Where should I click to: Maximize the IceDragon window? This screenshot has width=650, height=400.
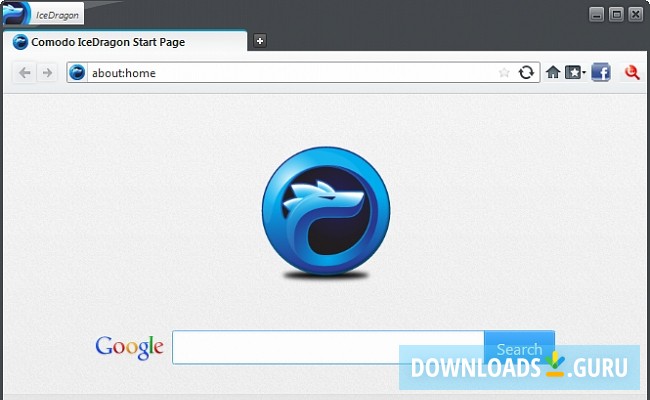coord(616,15)
